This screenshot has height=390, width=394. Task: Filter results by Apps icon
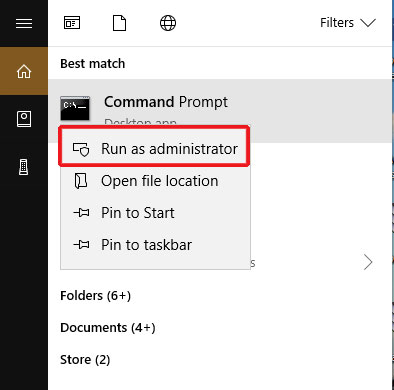tap(72, 23)
